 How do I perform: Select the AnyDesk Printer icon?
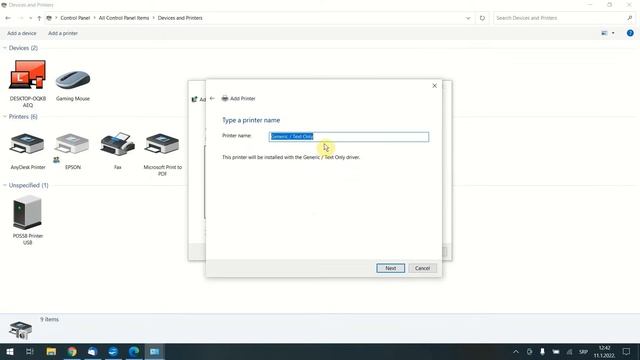click(x=28, y=150)
